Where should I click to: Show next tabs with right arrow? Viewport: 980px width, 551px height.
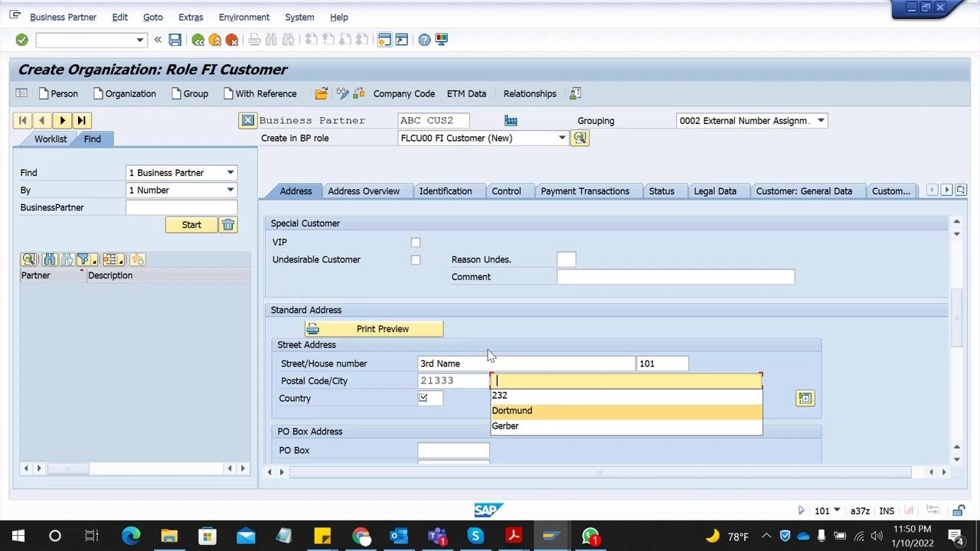pyautogui.click(x=946, y=190)
